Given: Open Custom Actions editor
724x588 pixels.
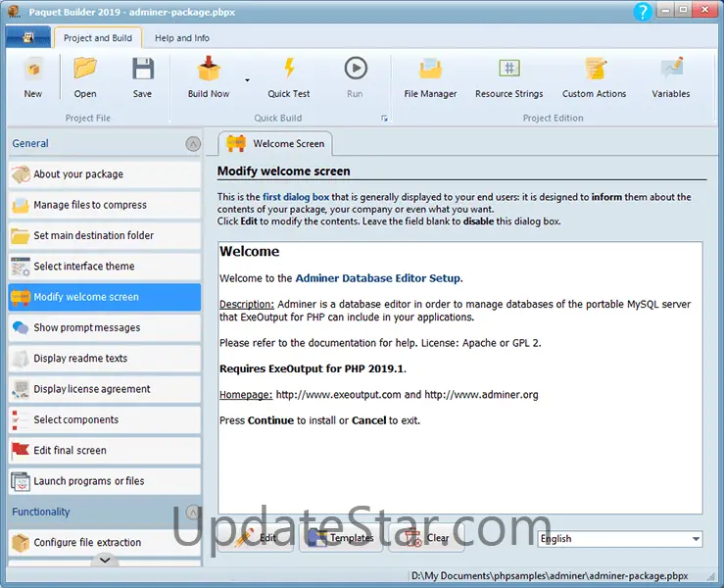Looking at the screenshot, I should click(594, 76).
